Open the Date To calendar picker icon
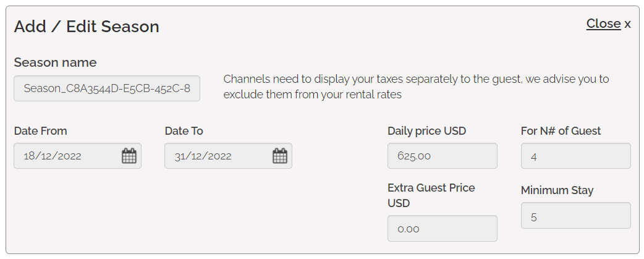Viewport: 644px width, 259px height. coord(280,156)
